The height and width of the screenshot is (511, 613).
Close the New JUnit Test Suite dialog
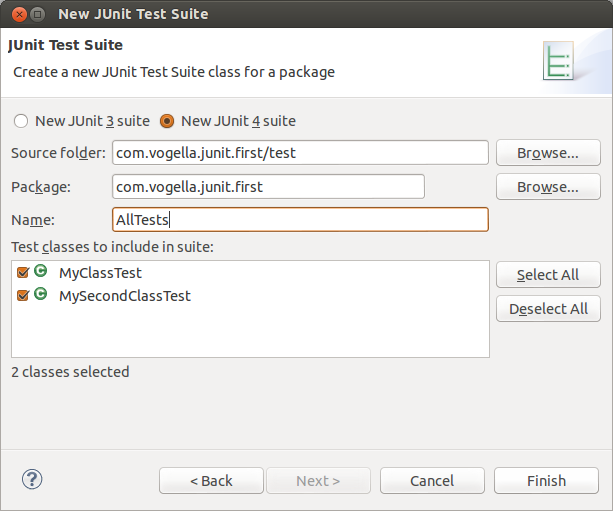coord(19,14)
